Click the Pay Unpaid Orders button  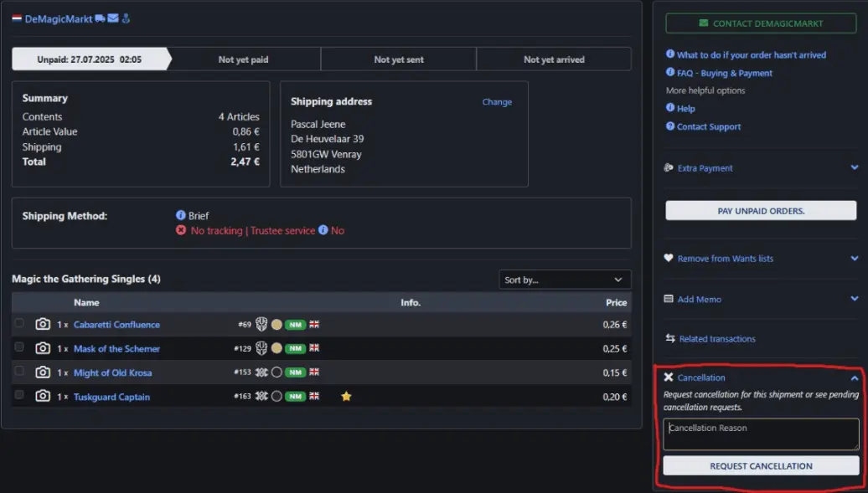tap(760, 211)
